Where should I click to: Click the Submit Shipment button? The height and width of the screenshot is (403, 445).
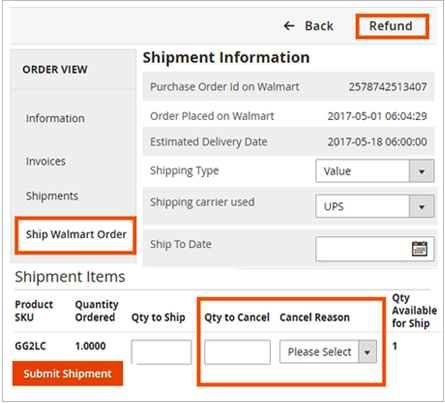[68, 373]
